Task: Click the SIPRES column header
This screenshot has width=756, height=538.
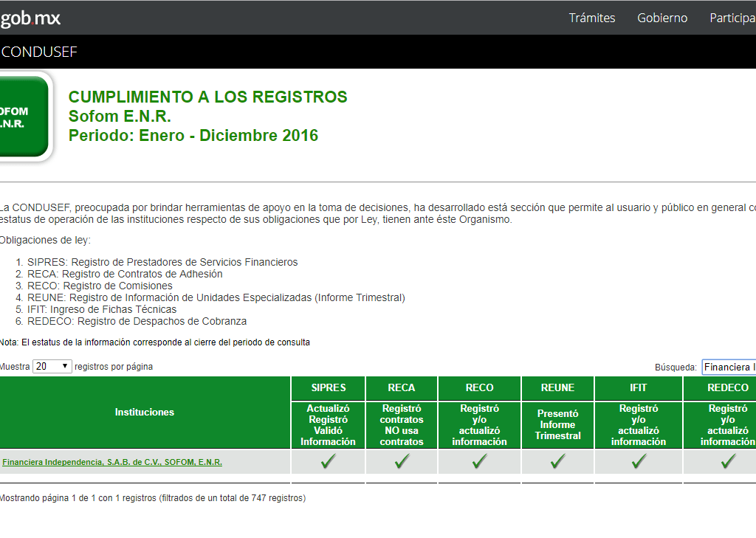Action: coord(329,387)
